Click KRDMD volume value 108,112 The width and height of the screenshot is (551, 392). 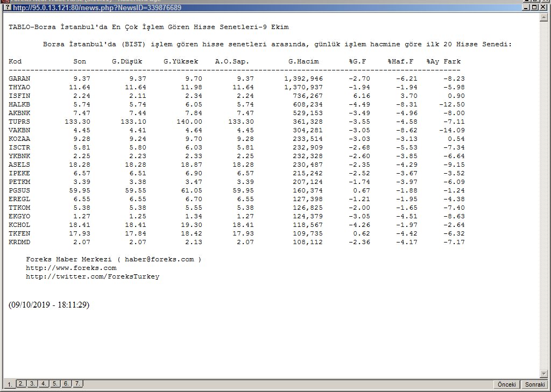click(308, 243)
